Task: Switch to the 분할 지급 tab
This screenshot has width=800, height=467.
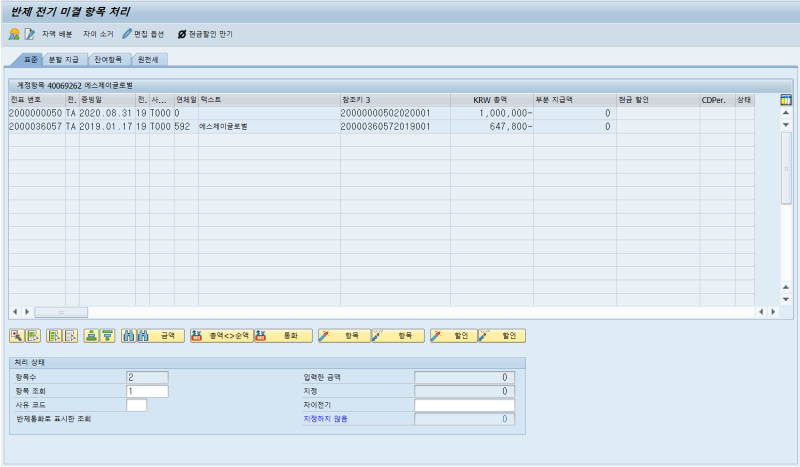Action: 64,60
